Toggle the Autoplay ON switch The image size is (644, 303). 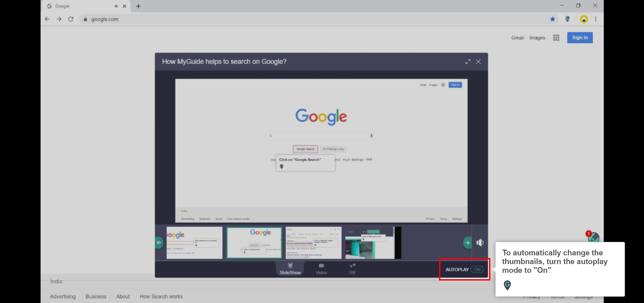477,269
